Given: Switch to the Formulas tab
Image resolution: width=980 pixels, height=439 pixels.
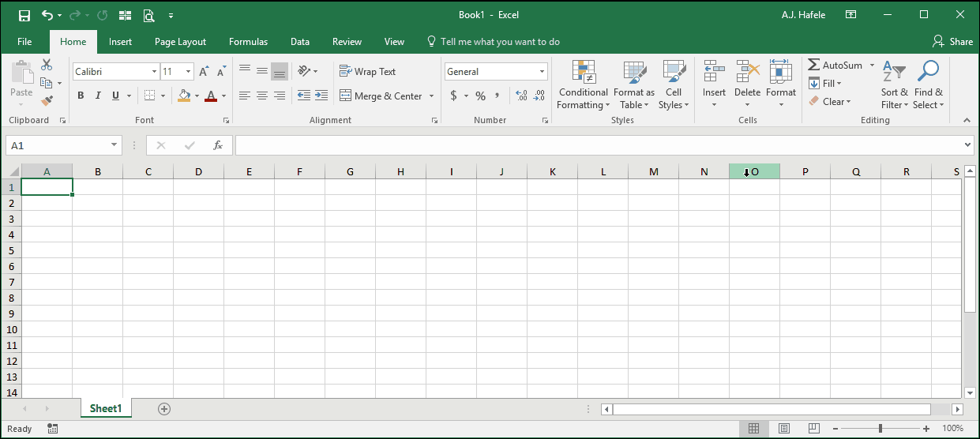Looking at the screenshot, I should click(x=248, y=42).
